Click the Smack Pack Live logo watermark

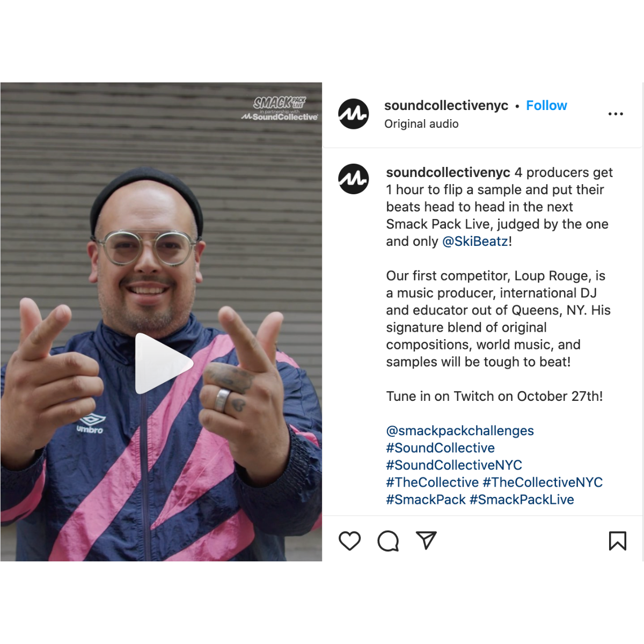(x=280, y=108)
